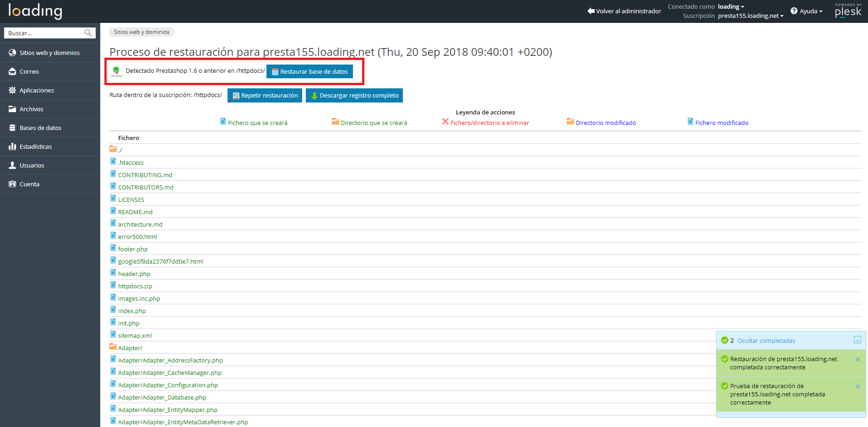
Task: Click the Plesk logo
Action: pyautogui.click(x=848, y=11)
